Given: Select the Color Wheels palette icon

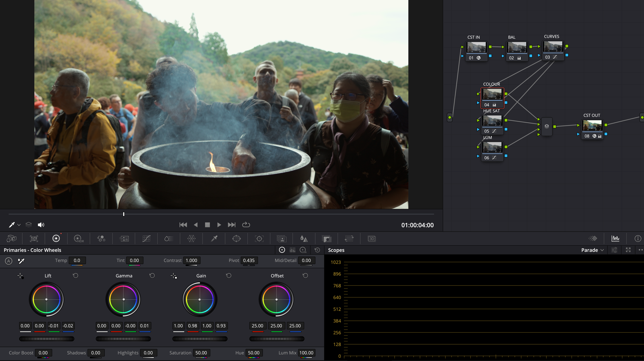Looking at the screenshot, I should coord(56,238).
